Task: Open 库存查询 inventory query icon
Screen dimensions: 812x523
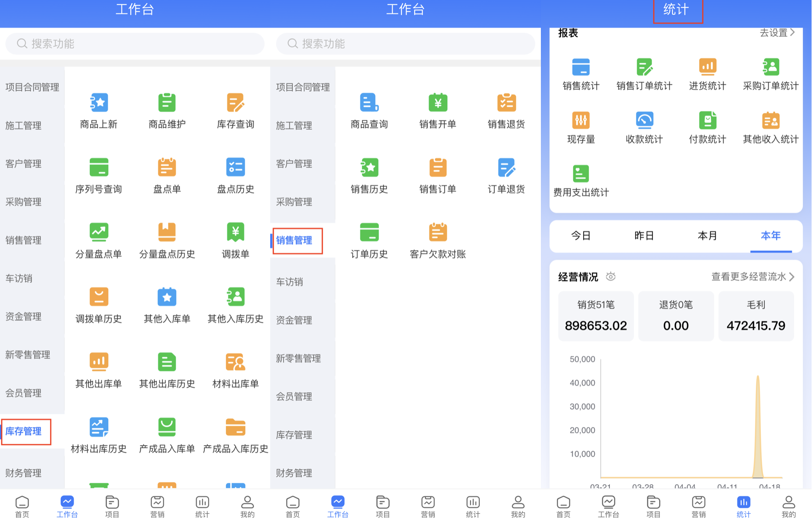Action: (x=235, y=103)
